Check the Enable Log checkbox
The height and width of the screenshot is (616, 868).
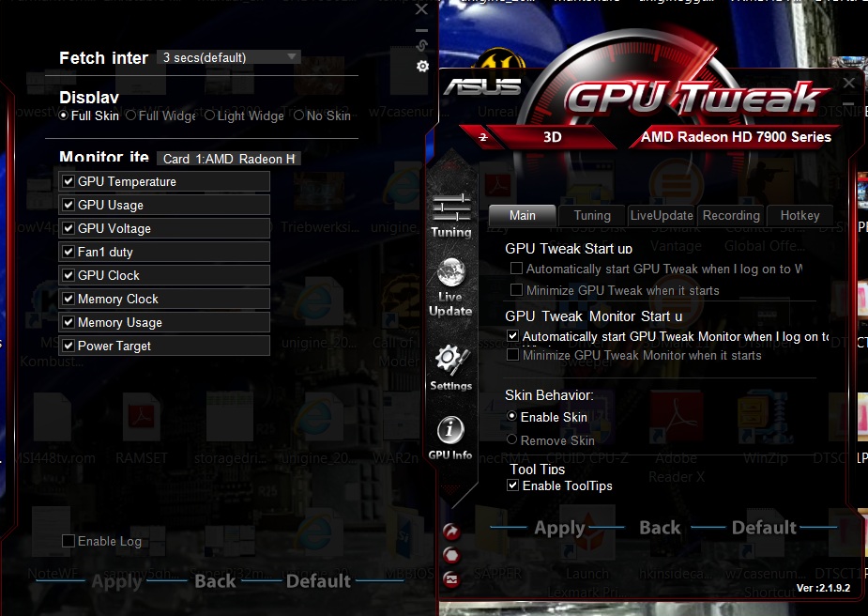coord(69,541)
